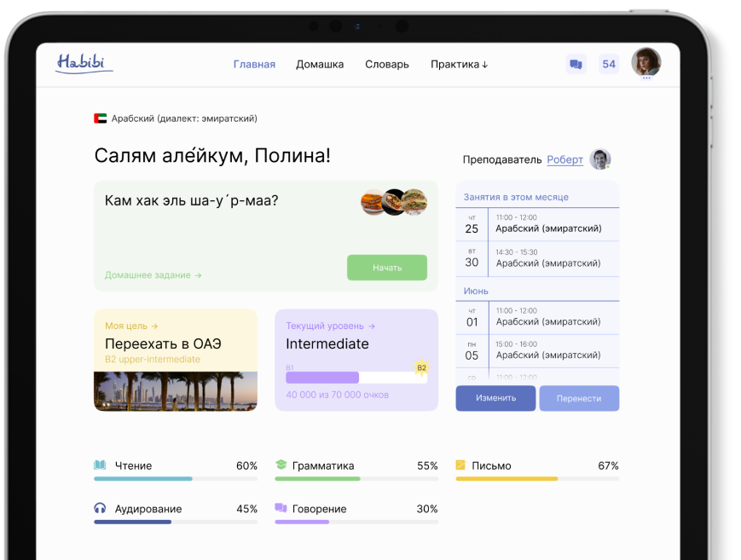Image resolution: width=741 pixels, height=560 pixels.
Task: Click the 40 000 из 70 000 очков text
Action: (338, 395)
